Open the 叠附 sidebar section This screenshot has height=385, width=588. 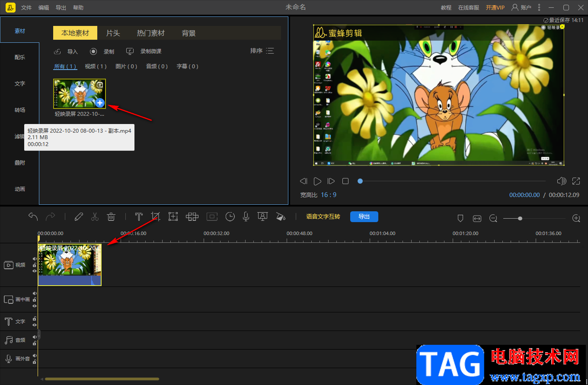(20, 163)
